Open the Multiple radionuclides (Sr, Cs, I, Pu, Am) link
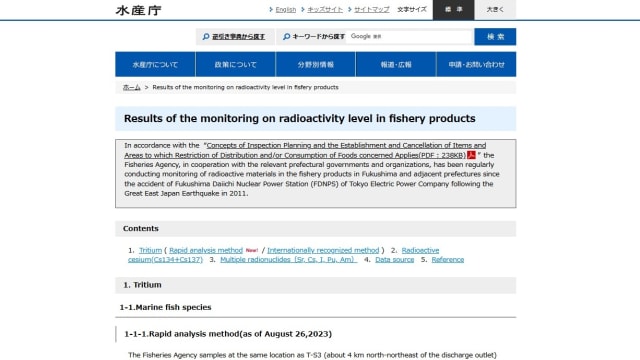 pos(288,260)
